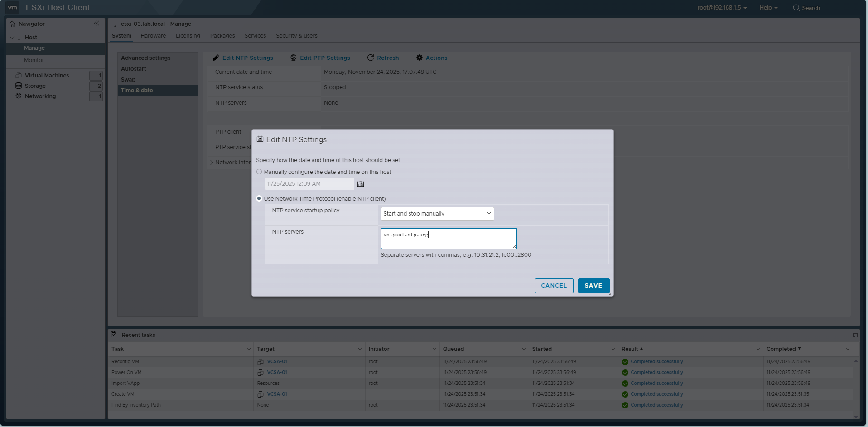Switch to the Services tab

255,35
